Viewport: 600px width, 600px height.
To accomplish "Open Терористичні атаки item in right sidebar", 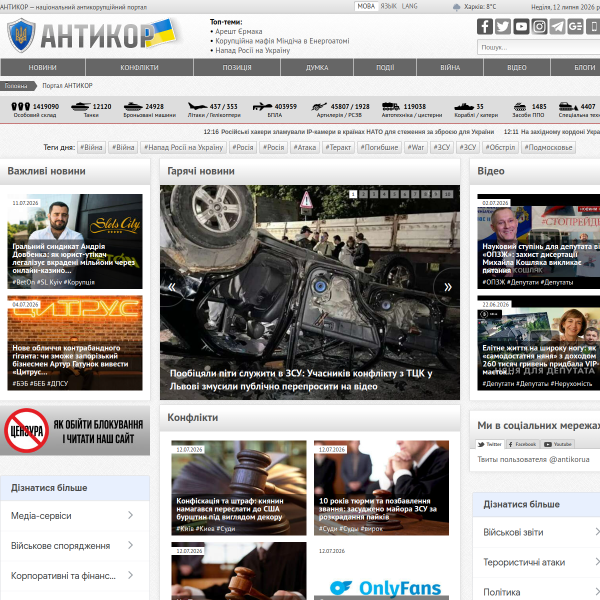I will pos(536,562).
